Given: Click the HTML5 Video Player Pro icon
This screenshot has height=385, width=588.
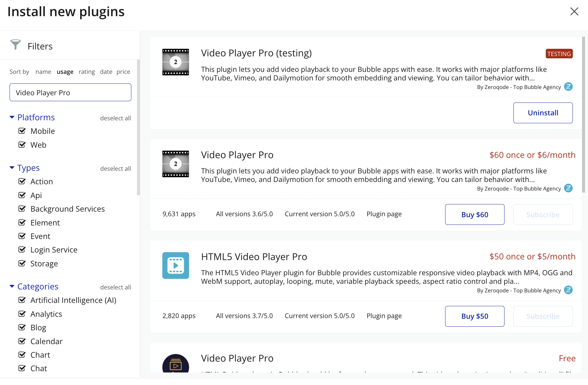Looking at the screenshot, I should (x=176, y=265).
